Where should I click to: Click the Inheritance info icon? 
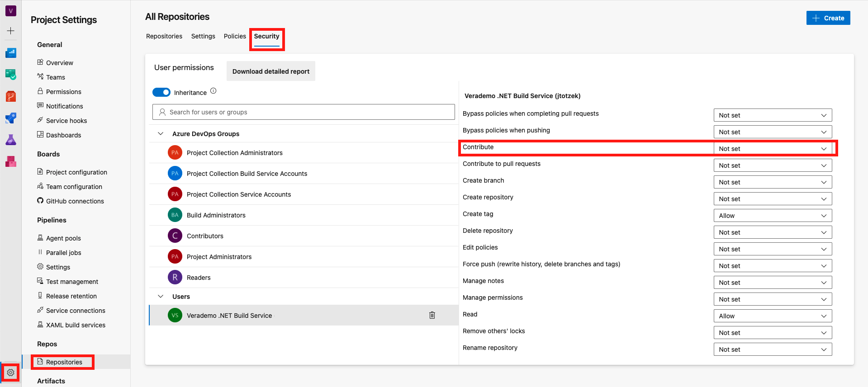[x=213, y=91]
